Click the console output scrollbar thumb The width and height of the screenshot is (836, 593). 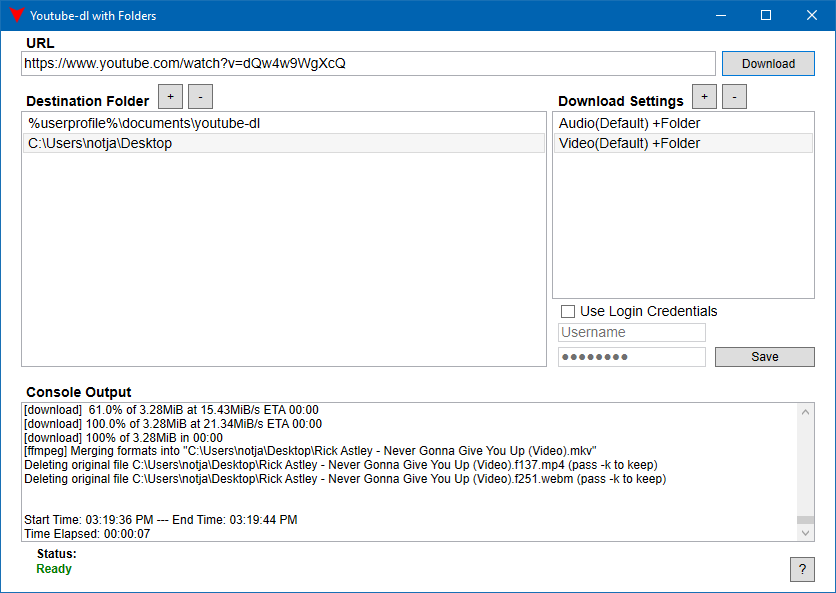tap(805, 520)
